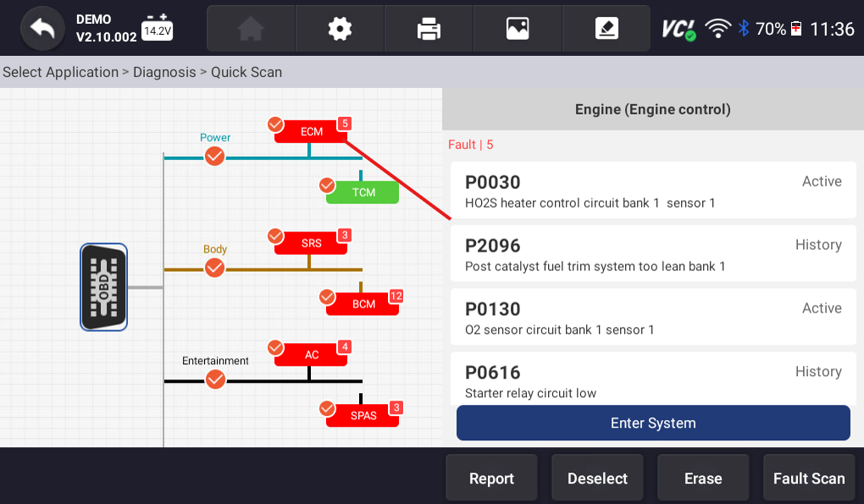Viewport: 864px width, 504px height.
Task: Expand the SPAS node in the topology
Action: pyautogui.click(x=363, y=414)
